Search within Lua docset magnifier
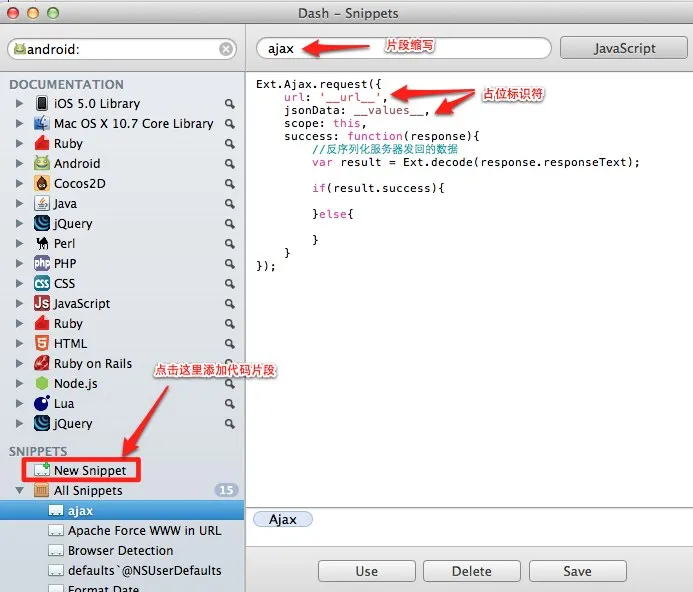693x592 pixels. click(229, 404)
